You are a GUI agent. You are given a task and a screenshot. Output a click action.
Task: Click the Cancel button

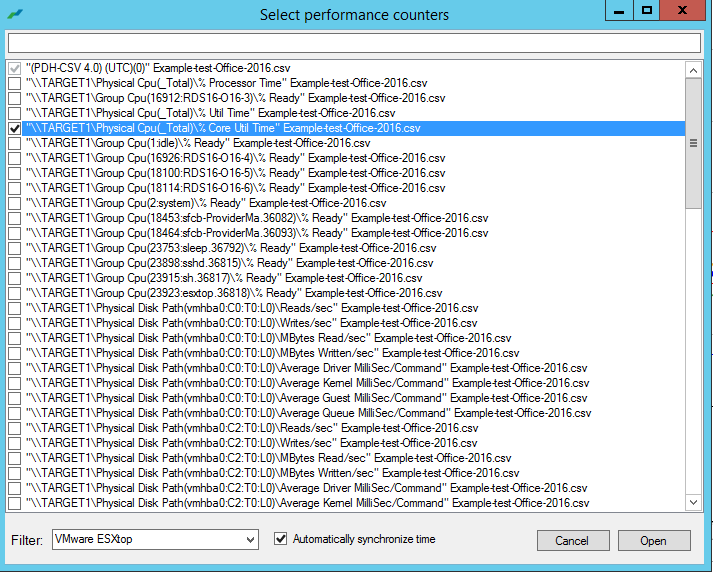coord(573,541)
